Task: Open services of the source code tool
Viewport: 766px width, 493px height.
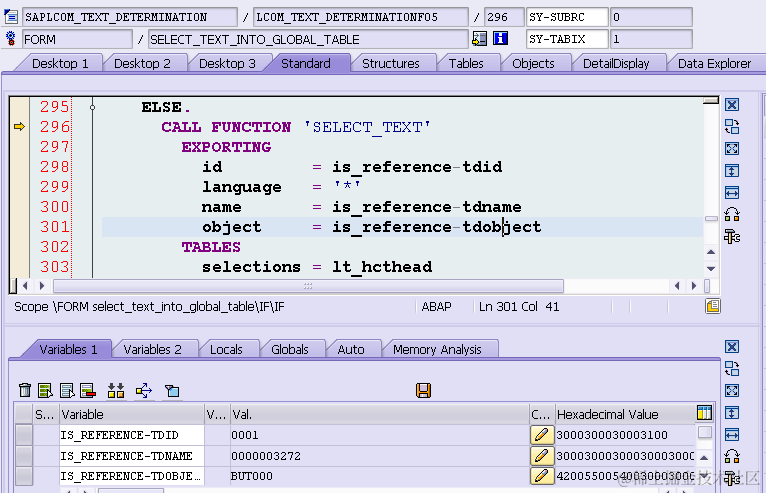Action: click(x=731, y=214)
